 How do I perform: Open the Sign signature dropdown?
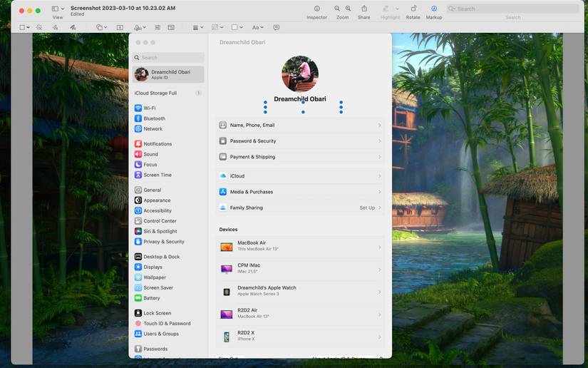[140, 27]
